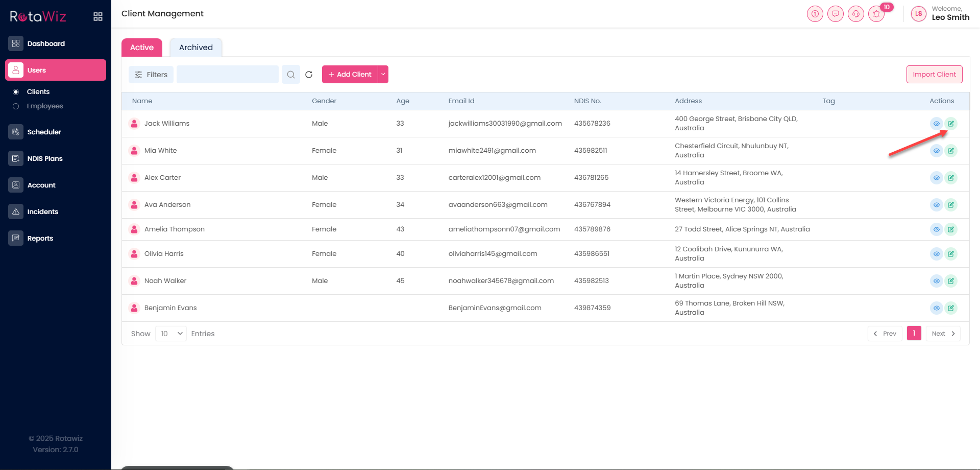
Task: Open the Filters panel
Action: [x=151, y=75]
